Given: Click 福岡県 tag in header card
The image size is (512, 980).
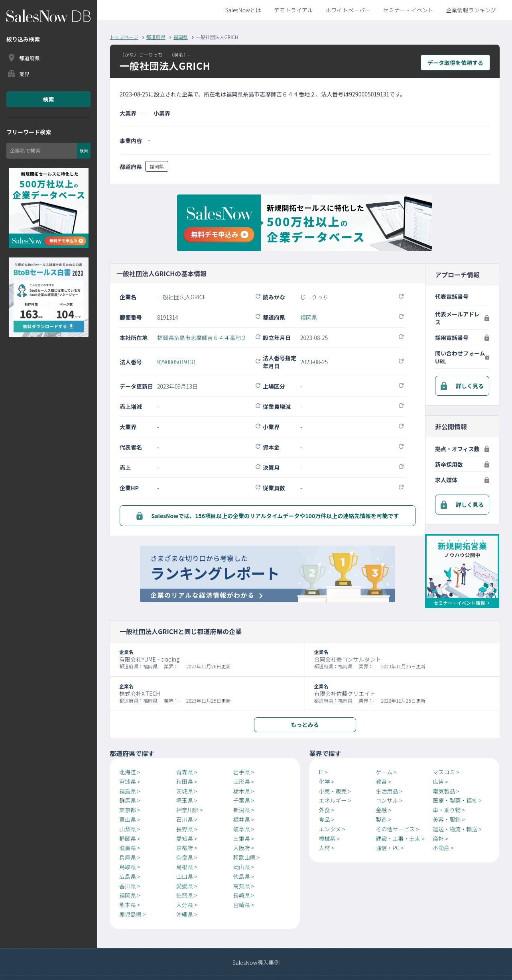Looking at the screenshot, I should click(157, 167).
